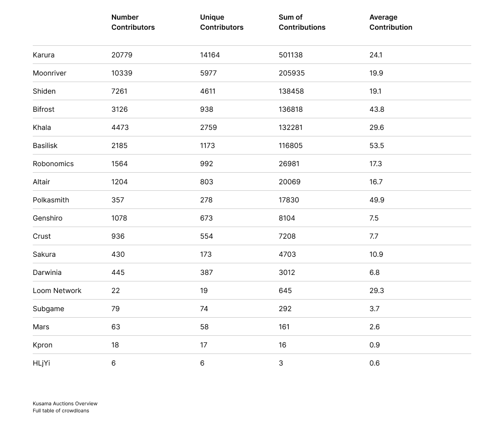Click the Moonriver row name
Viewport: 504px width, 431px height.
coord(49,73)
